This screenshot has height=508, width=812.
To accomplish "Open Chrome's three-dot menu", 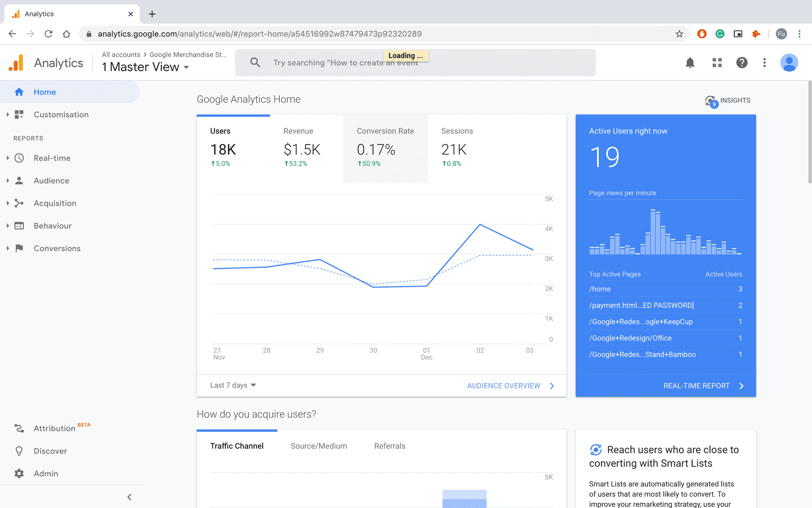I will (x=799, y=34).
